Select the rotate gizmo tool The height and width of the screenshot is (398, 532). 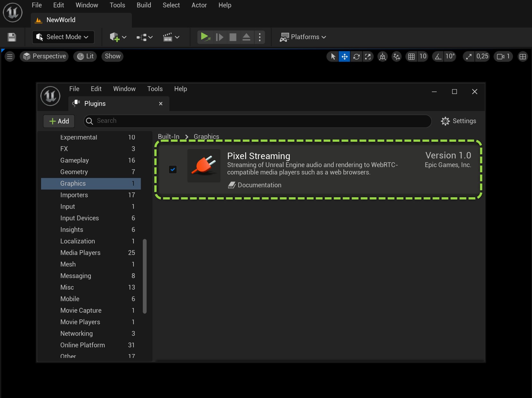(x=356, y=57)
